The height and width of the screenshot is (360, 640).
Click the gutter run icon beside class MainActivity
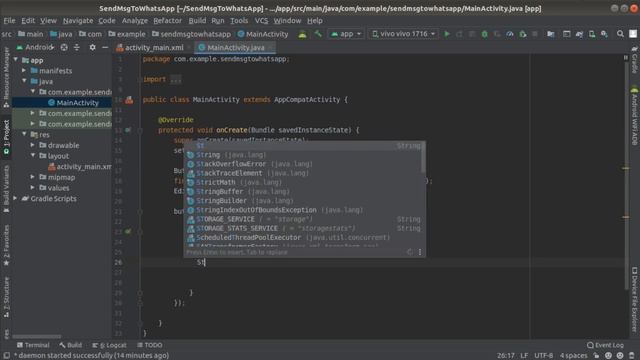tap(129, 100)
